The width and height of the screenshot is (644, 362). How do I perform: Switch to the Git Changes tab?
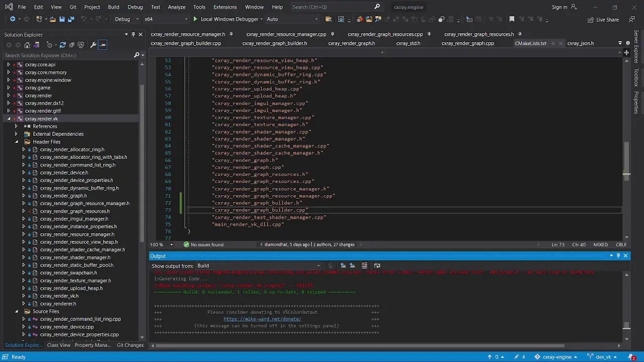click(130, 345)
